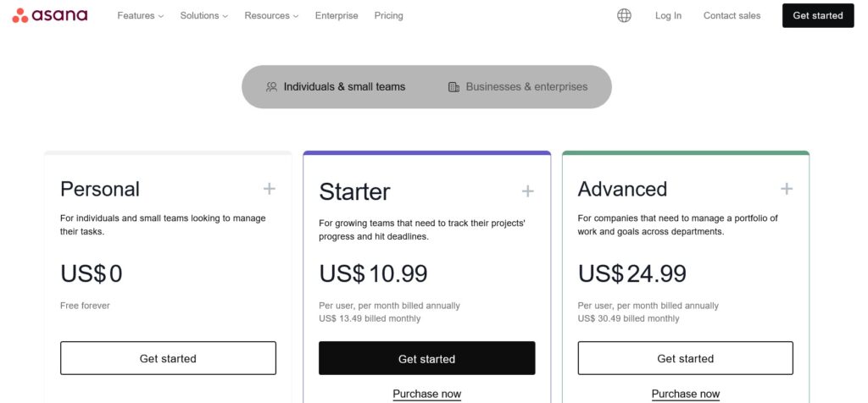Screen dimensions: 868x403
Task: Click Purchase now under Advanced plan
Action: [x=685, y=395]
